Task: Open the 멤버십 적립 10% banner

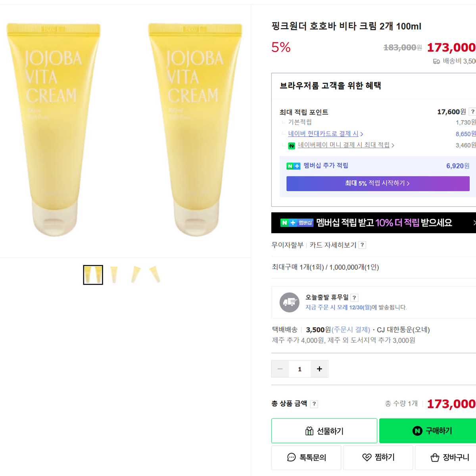Action: (374, 223)
